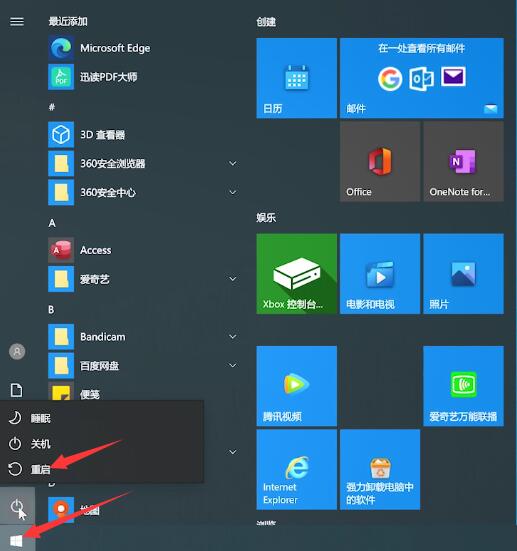The width and height of the screenshot is (517, 551).
Task: Open the 照片 photos tile
Action: tap(463, 273)
